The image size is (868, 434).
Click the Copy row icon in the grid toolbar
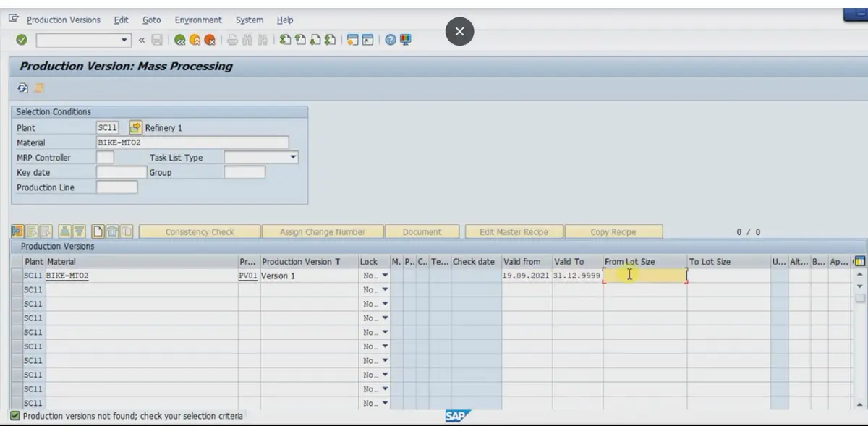(x=127, y=232)
